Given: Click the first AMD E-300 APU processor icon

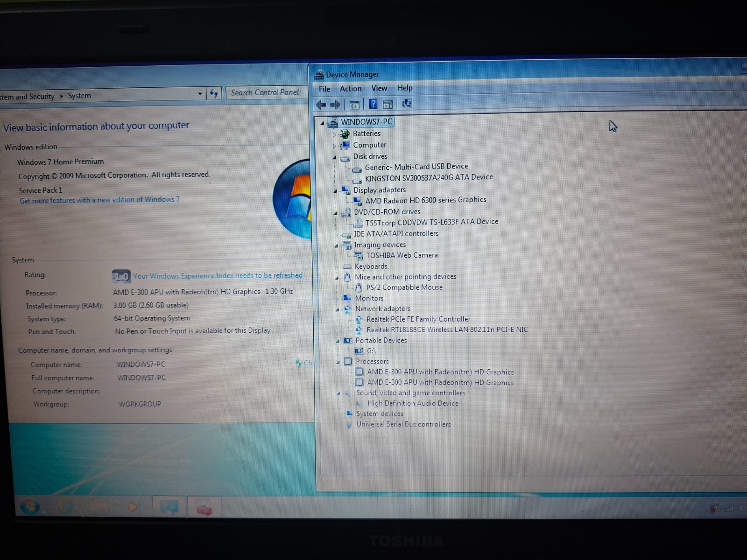Looking at the screenshot, I should (359, 372).
